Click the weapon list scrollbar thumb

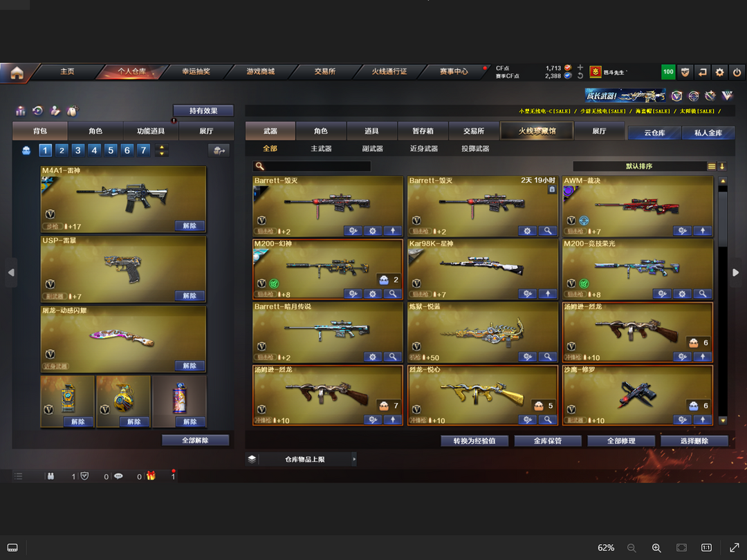(723, 218)
